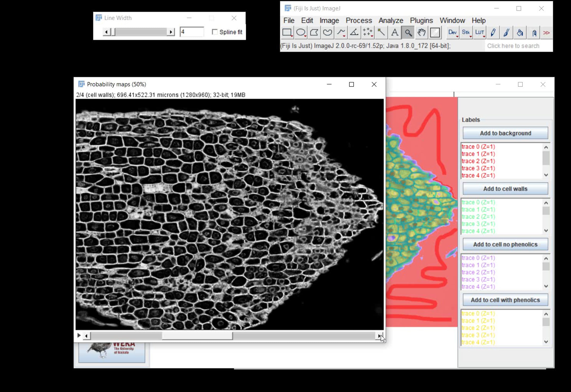Select the Rectangle selection tool
571x392 pixels.
coord(287,33)
